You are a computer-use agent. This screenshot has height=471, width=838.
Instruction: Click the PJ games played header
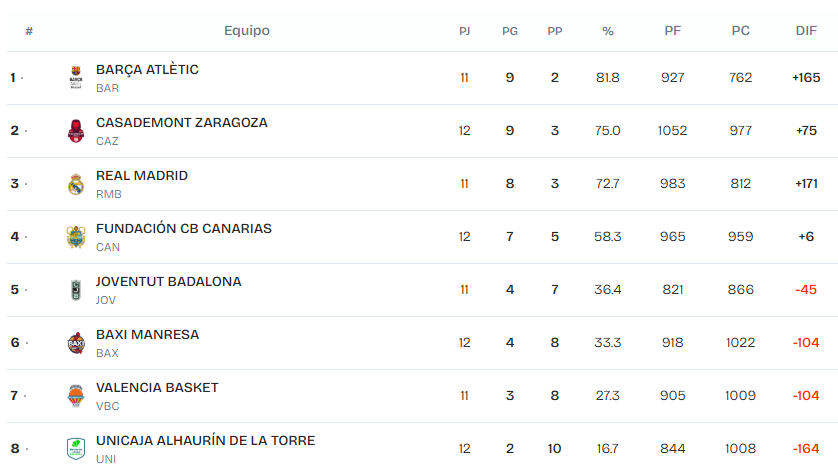(x=465, y=31)
